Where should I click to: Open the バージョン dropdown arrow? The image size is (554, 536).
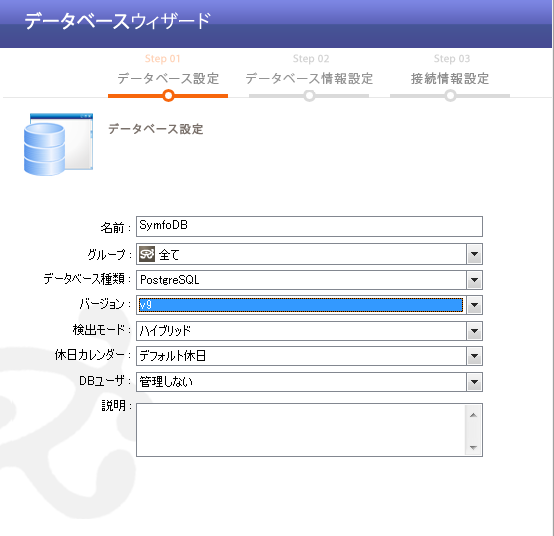click(474, 305)
